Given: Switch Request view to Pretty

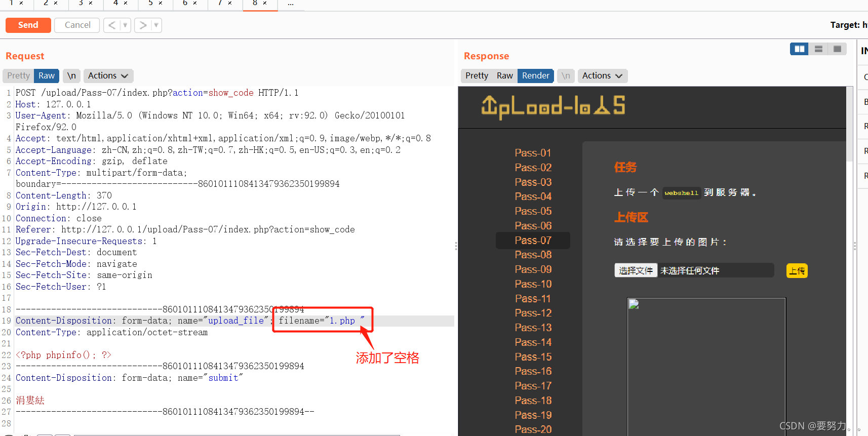Looking at the screenshot, I should [19, 75].
